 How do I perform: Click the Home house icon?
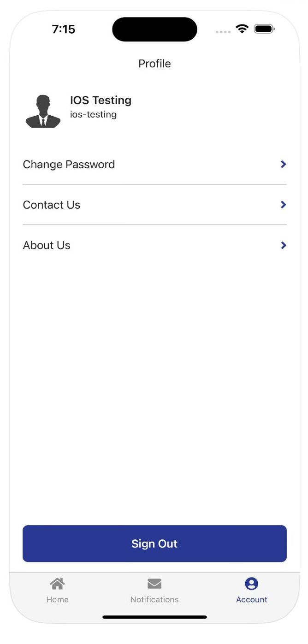57,584
